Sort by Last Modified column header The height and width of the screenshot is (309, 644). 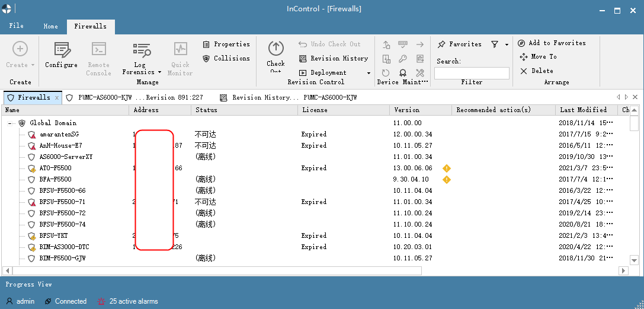pyautogui.click(x=587, y=110)
